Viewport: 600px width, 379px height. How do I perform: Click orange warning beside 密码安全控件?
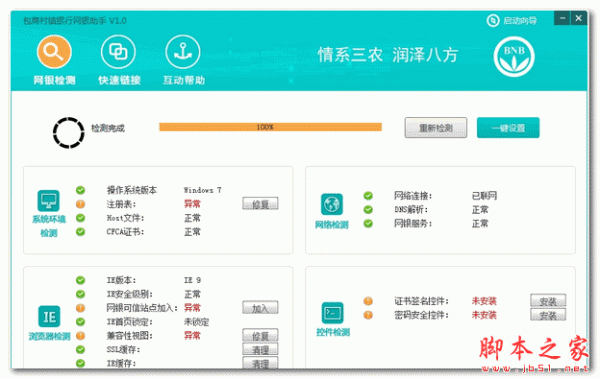368,315
